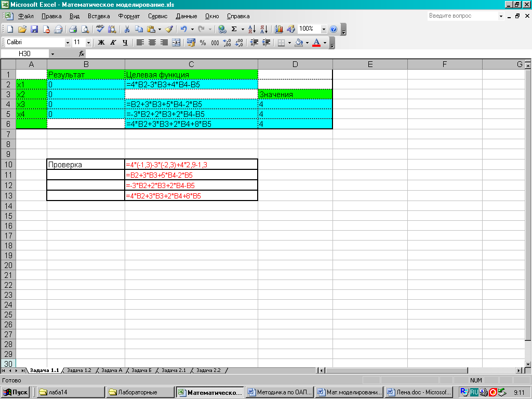Expand the Borders dropdown arrow
The image size is (532, 399).
(289, 43)
